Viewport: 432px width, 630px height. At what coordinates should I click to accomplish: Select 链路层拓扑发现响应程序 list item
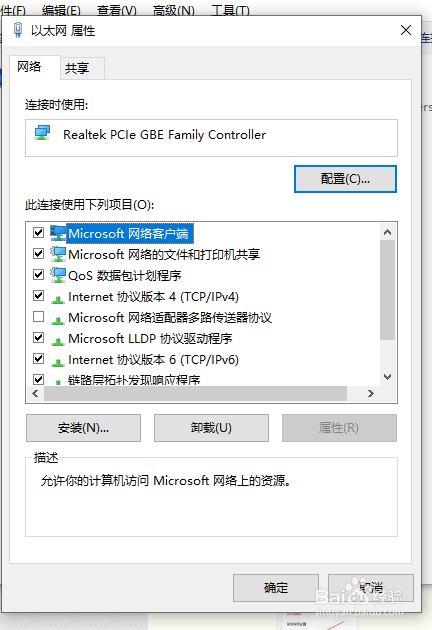(x=134, y=380)
